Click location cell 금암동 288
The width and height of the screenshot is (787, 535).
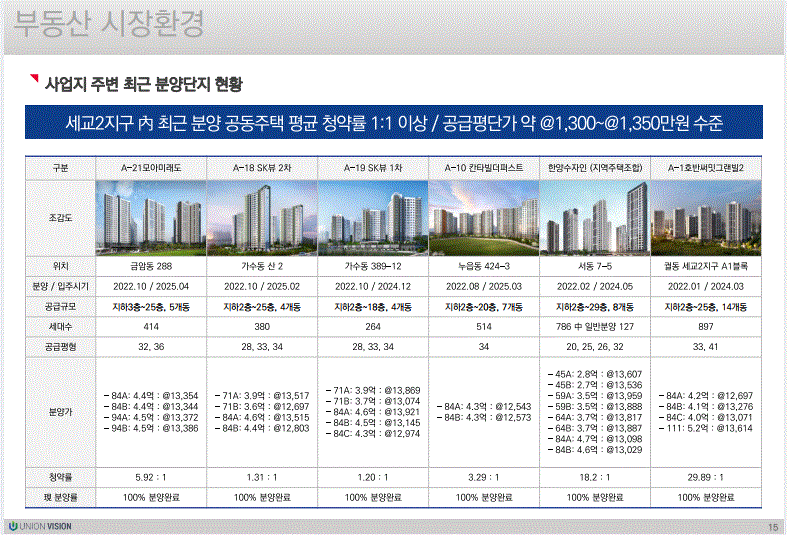coord(151,266)
